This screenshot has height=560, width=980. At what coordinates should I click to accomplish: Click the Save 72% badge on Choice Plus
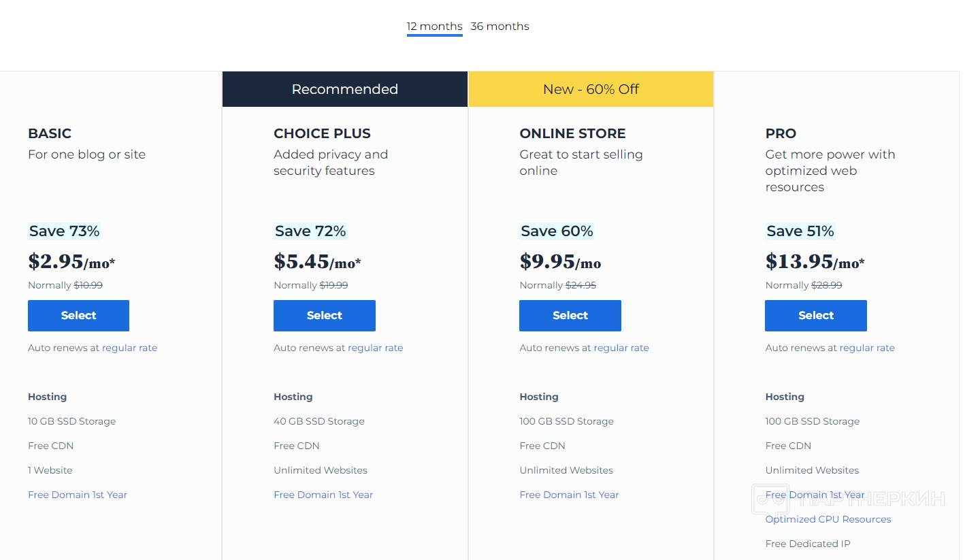pos(310,231)
